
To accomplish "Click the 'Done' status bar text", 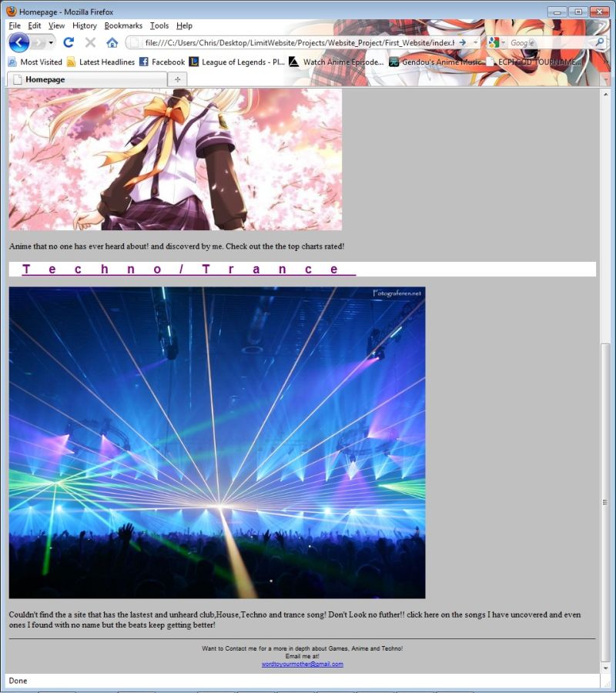I will [18, 681].
